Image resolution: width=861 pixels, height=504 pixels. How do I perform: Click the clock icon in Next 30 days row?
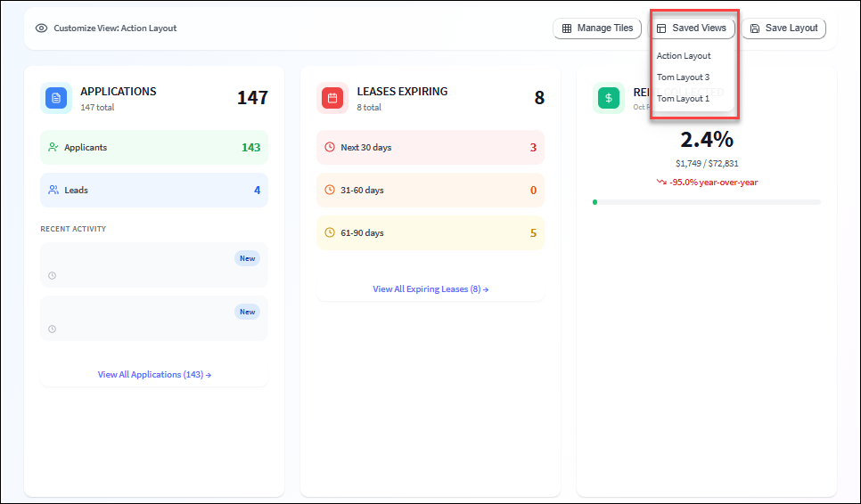pos(330,148)
